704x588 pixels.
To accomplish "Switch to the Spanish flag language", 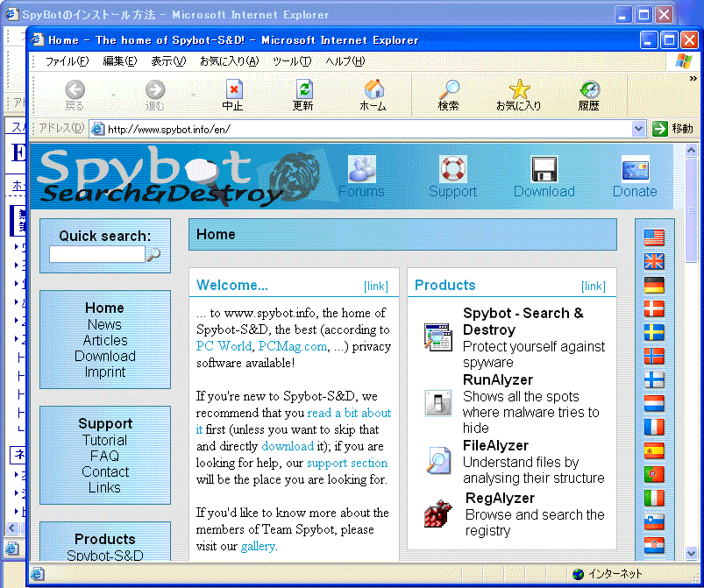I will (x=654, y=450).
